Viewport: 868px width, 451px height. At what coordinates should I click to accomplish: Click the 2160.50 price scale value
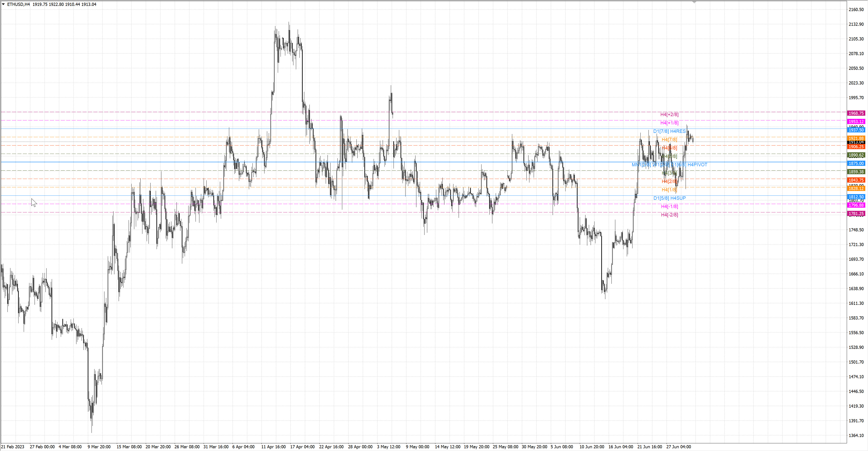[856, 9]
